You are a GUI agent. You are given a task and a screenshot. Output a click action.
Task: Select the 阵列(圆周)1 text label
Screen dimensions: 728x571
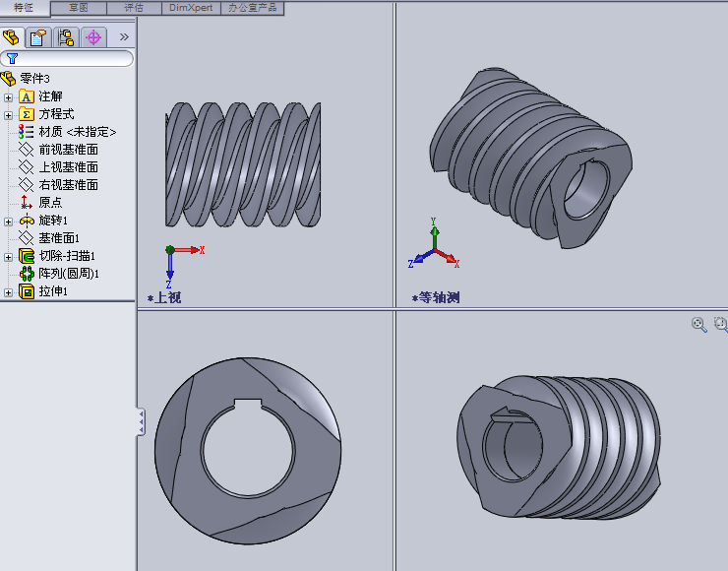[x=69, y=274]
